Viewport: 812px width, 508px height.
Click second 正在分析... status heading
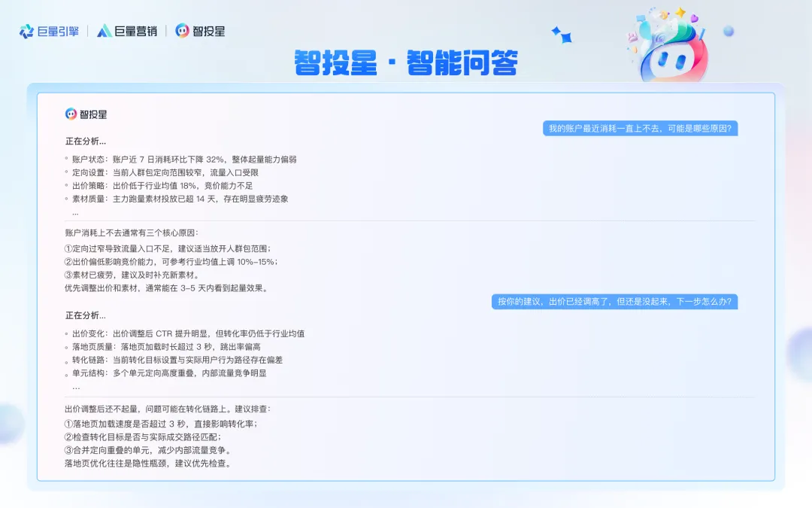(86, 315)
